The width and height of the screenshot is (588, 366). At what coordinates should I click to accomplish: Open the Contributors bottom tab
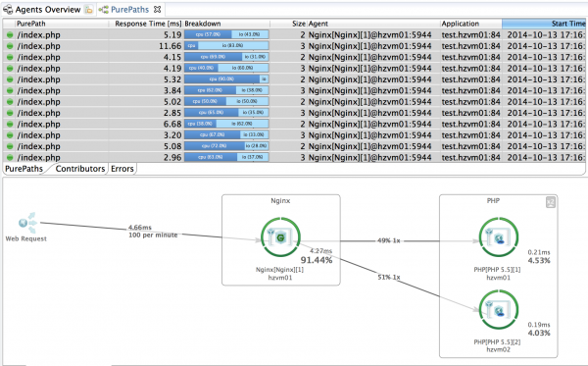[x=80, y=169]
